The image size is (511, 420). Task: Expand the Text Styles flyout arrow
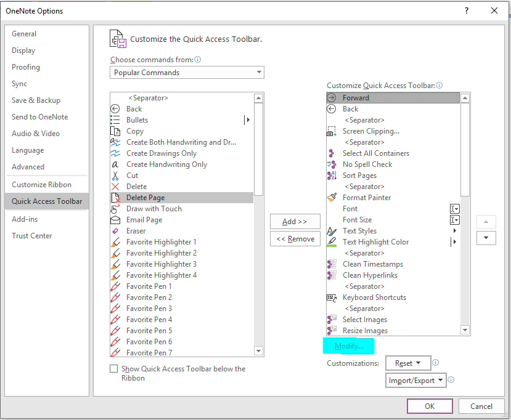[x=454, y=230]
